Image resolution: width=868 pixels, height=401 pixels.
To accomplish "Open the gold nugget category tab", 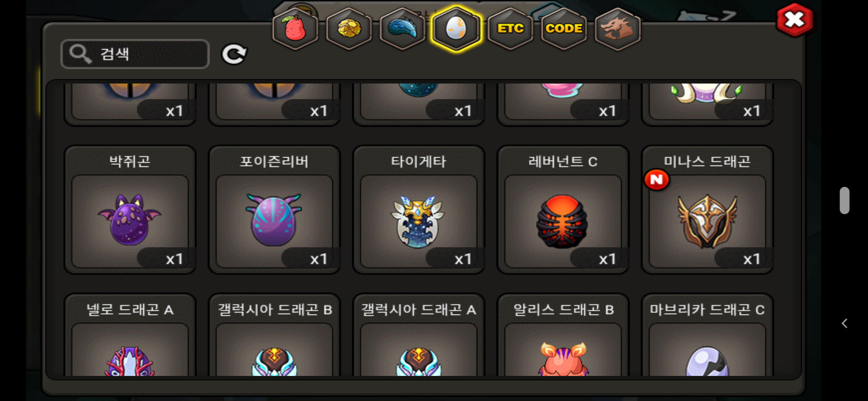I will [x=349, y=29].
